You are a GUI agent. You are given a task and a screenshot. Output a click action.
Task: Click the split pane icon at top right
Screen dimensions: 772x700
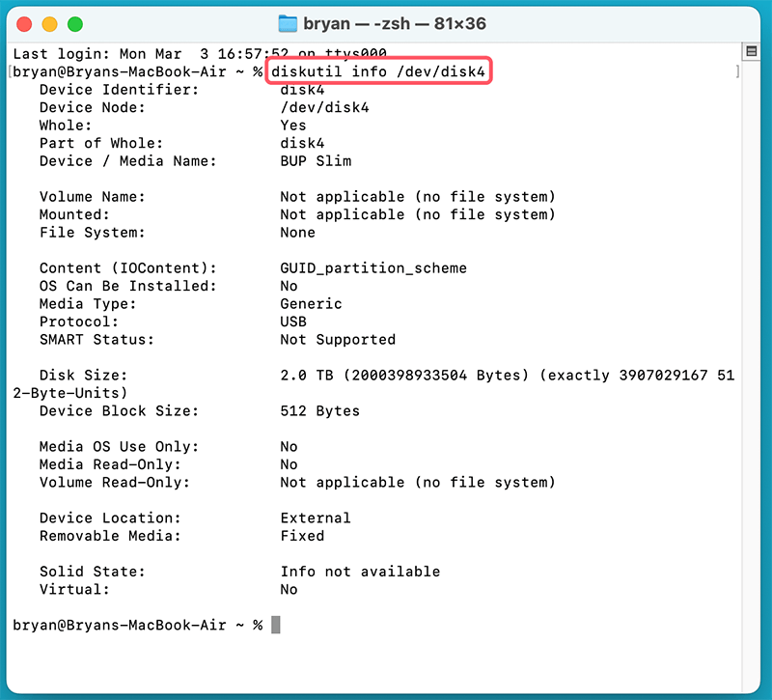point(752,51)
